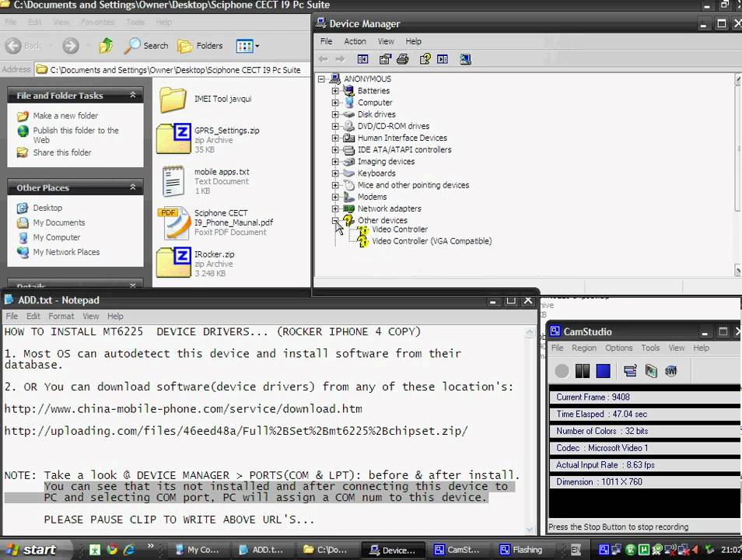Expand Network adapters node
742x560 pixels.
tap(335, 208)
